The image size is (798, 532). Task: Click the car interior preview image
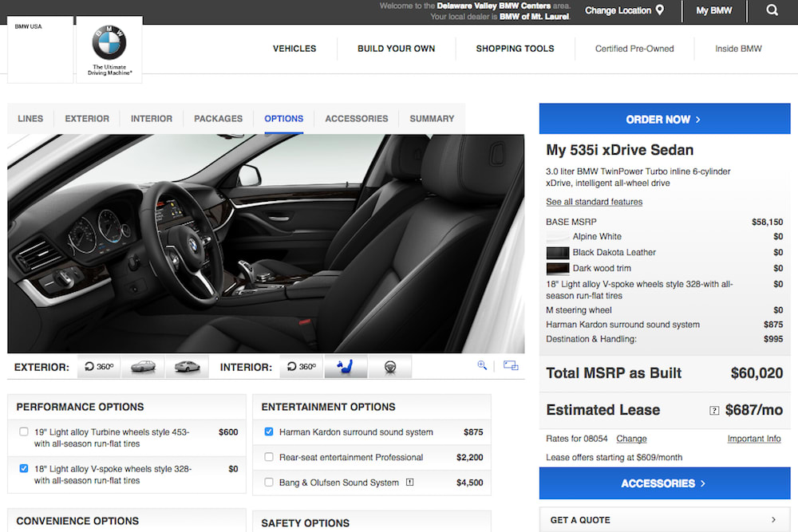[266, 243]
